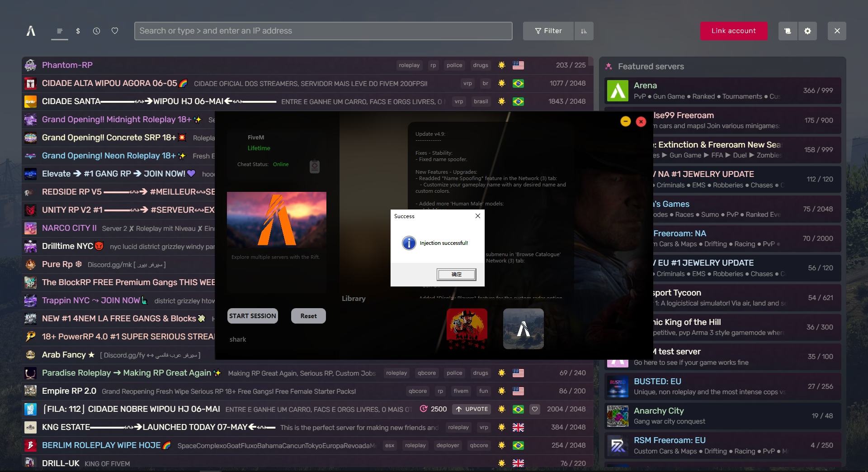Click the icon button right of Link account
868x472 pixels.
click(x=788, y=31)
